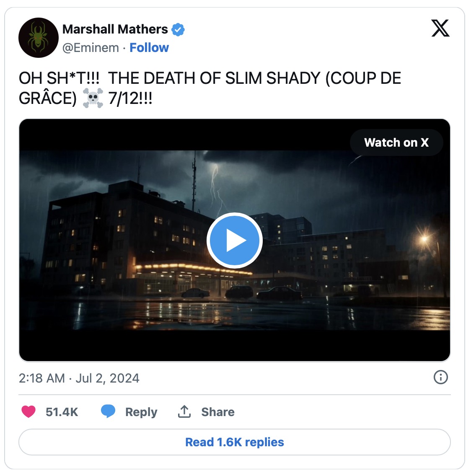This screenshot has width=471, height=476.
Task: Click the blue reply bubble icon
Action: click(108, 411)
